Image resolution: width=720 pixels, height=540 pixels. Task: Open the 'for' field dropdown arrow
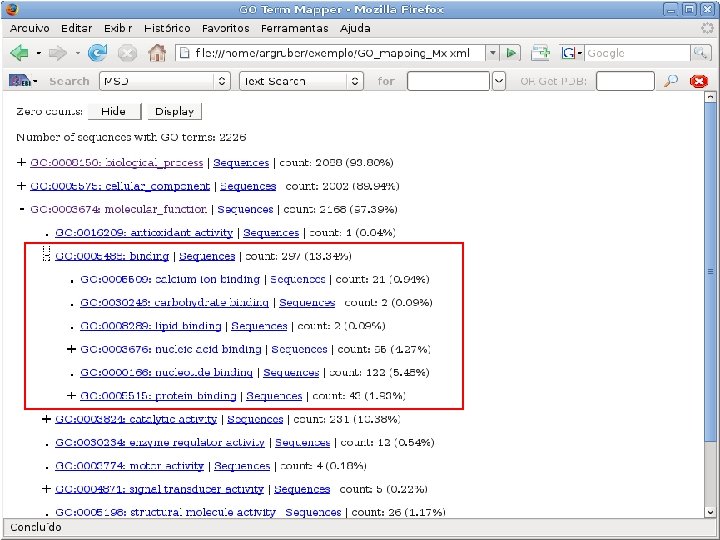(499, 81)
